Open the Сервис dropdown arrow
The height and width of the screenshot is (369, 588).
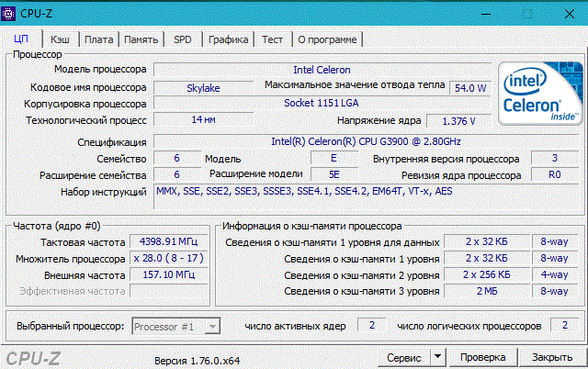click(437, 357)
